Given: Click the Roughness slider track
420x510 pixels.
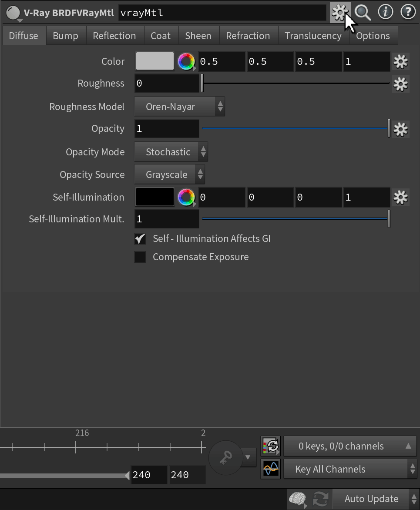Looking at the screenshot, I should pos(296,83).
